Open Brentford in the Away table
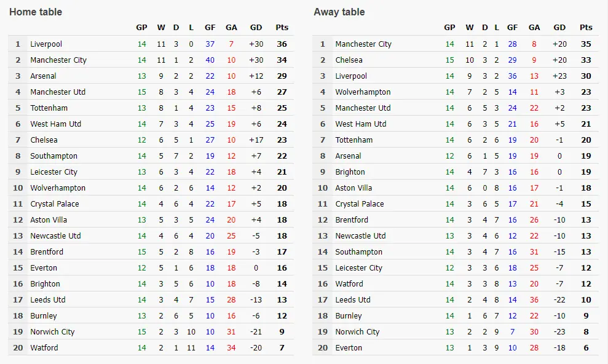The image size is (608, 364). pos(352,220)
